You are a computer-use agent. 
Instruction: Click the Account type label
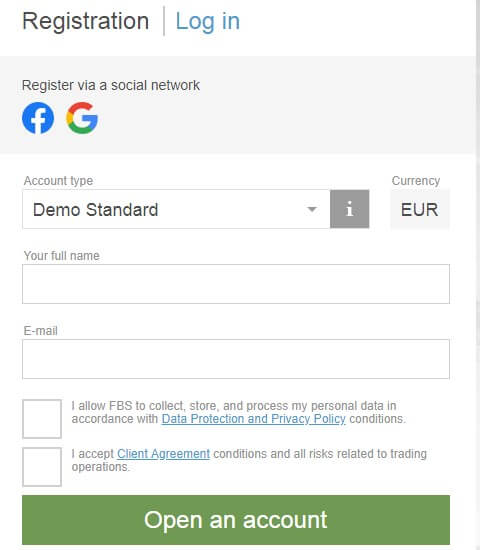tap(58, 181)
